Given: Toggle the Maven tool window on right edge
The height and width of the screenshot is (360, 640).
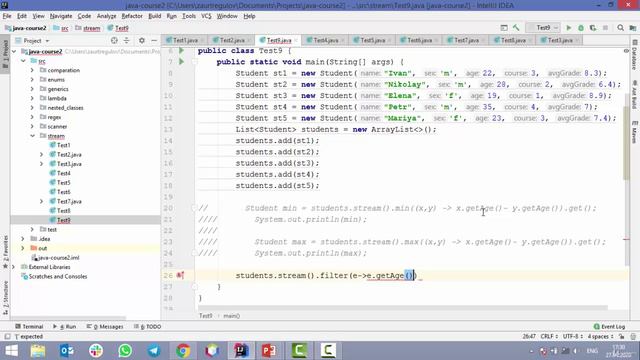Looking at the screenshot, I should 635,131.
